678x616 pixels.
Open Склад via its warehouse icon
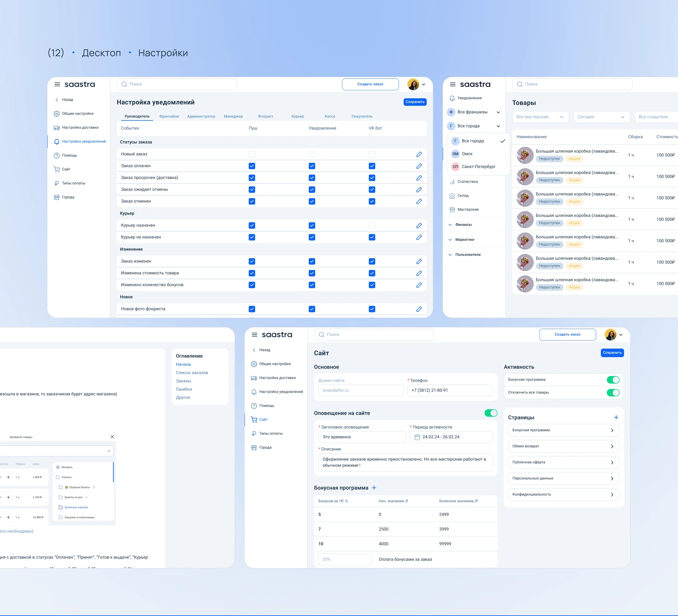[x=452, y=196]
